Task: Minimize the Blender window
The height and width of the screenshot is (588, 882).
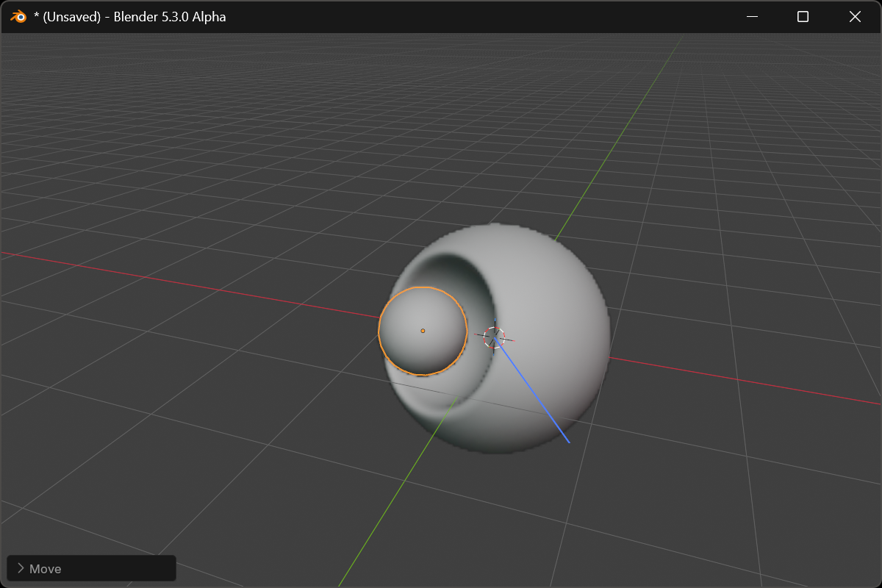Action: [x=752, y=16]
